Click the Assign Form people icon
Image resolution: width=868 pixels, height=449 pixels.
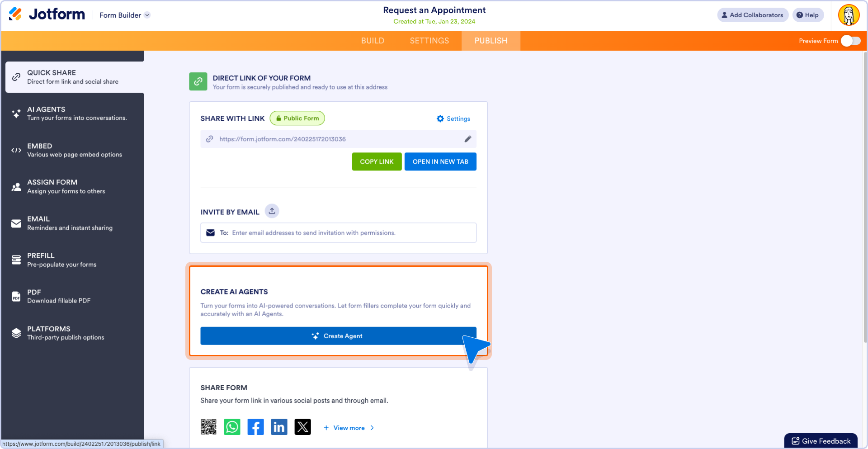[x=16, y=187]
